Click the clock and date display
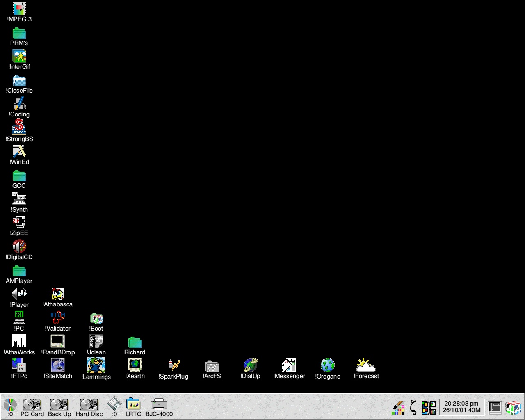The image size is (525, 420). (461, 407)
